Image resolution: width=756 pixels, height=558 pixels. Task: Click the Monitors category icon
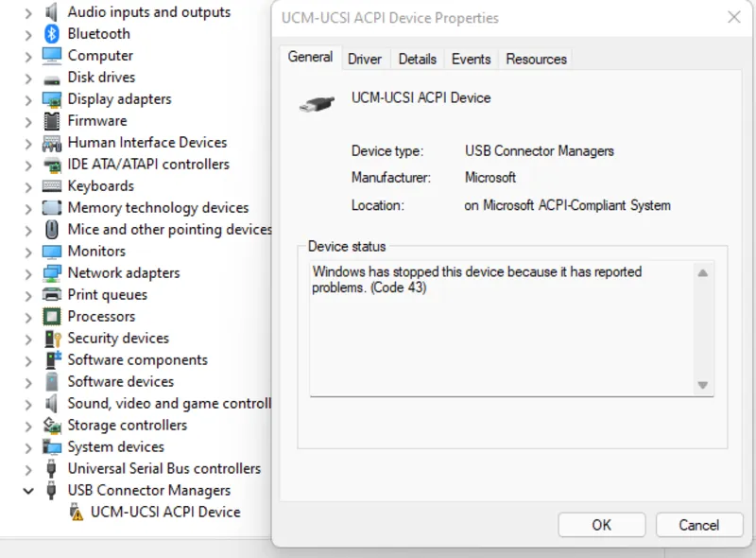[52, 252]
